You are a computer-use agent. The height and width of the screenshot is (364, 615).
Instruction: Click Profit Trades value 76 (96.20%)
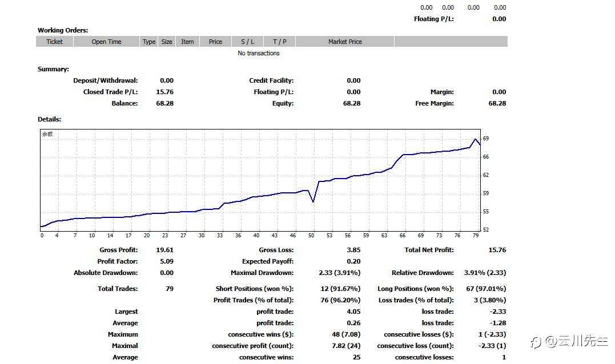(340, 300)
